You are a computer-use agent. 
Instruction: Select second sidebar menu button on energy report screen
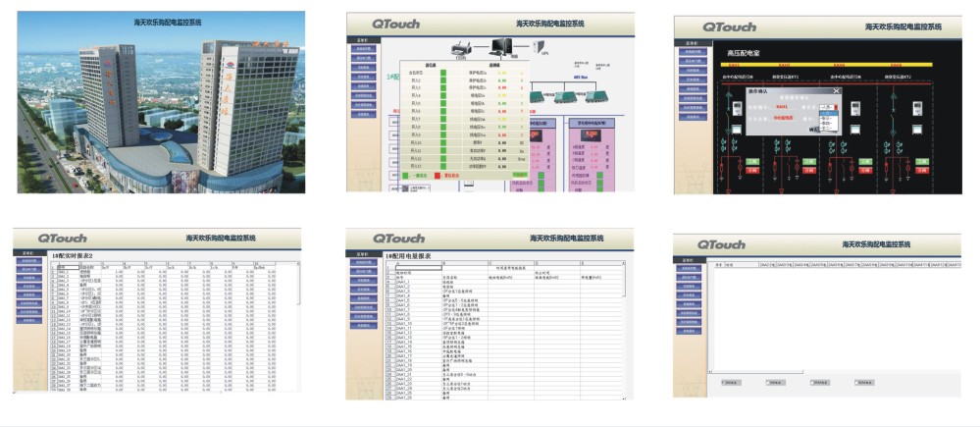pos(363,269)
